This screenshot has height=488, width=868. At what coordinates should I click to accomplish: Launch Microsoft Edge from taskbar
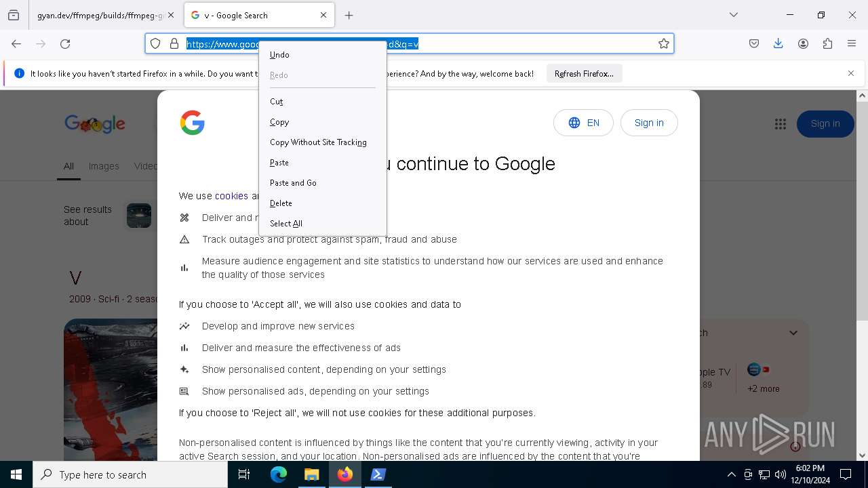click(279, 475)
